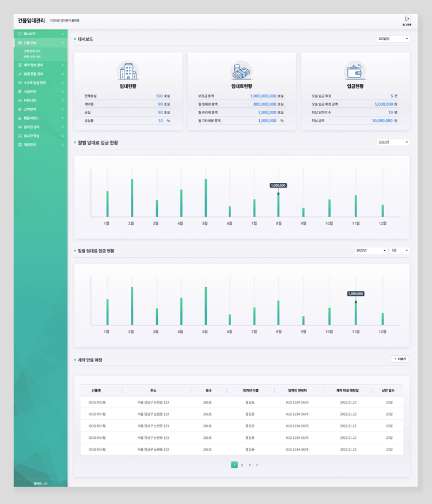Expand the 임차인 관리 menu arrow
432x504 pixels.
(62, 127)
